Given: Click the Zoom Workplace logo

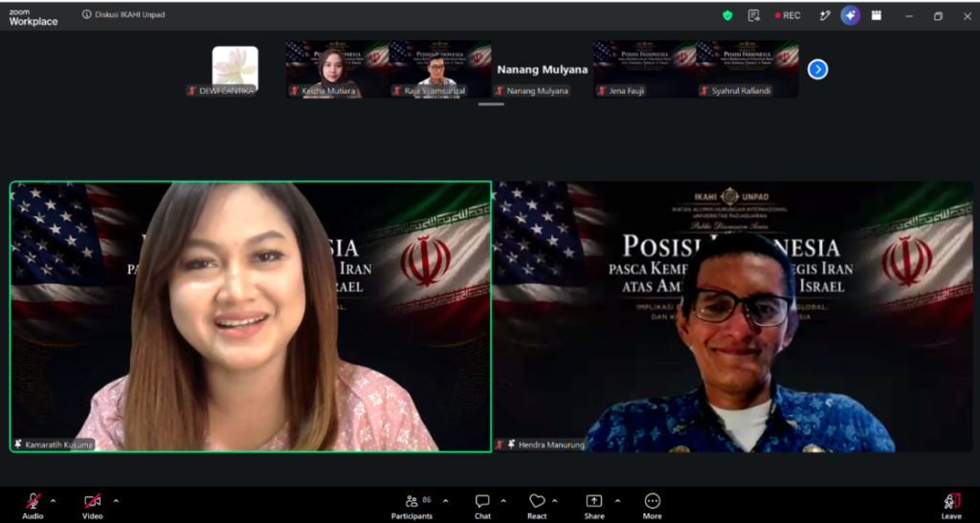Looking at the screenshot, I should (33, 17).
